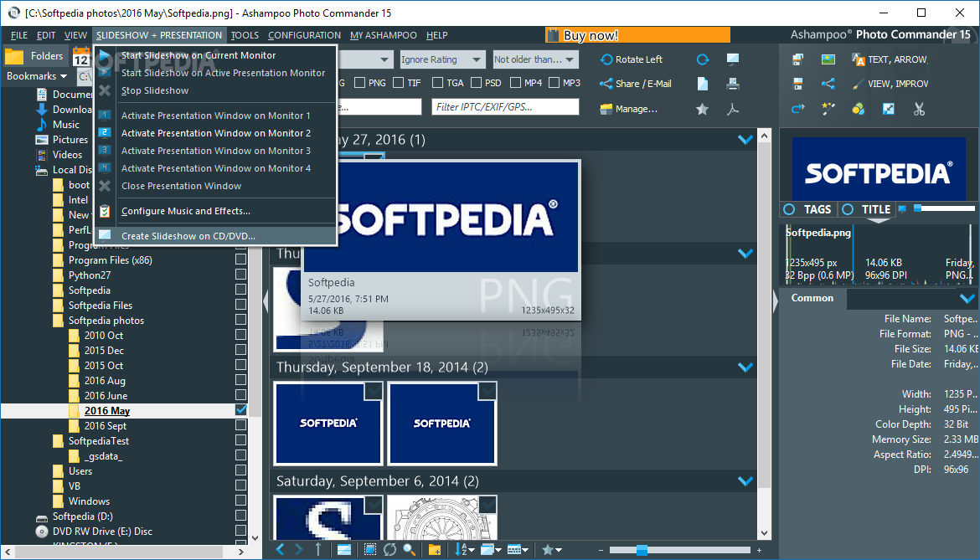Click the new folder icon in bottom toolbar
Image resolution: width=980 pixels, height=560 pixels.
tap(435, 549)
